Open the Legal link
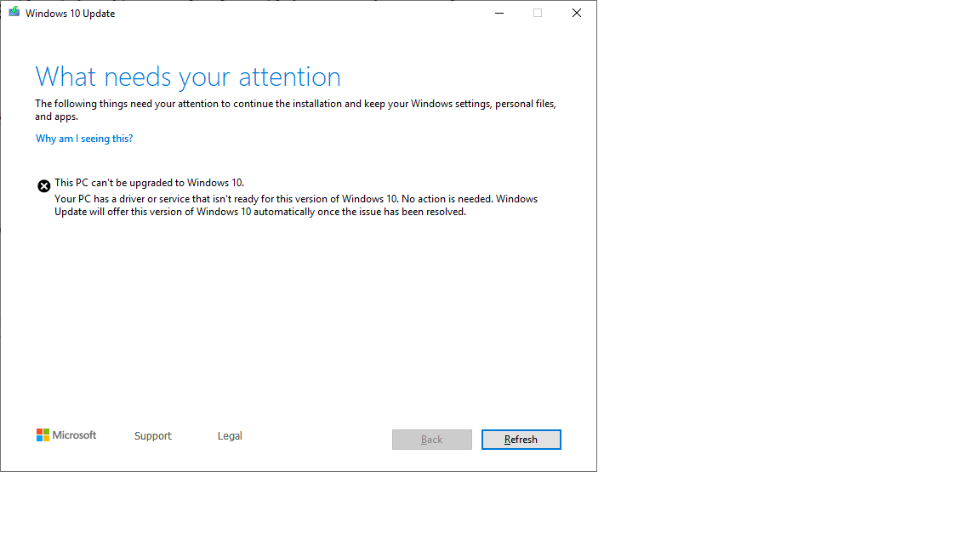The width and height of the screenshot is (980, 551). point(230,436)
